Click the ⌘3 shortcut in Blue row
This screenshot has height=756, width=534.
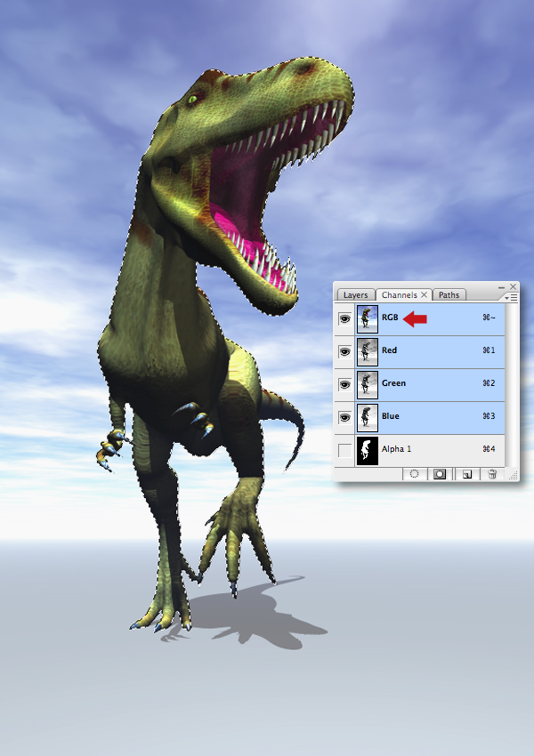click(x=489, y=415)
